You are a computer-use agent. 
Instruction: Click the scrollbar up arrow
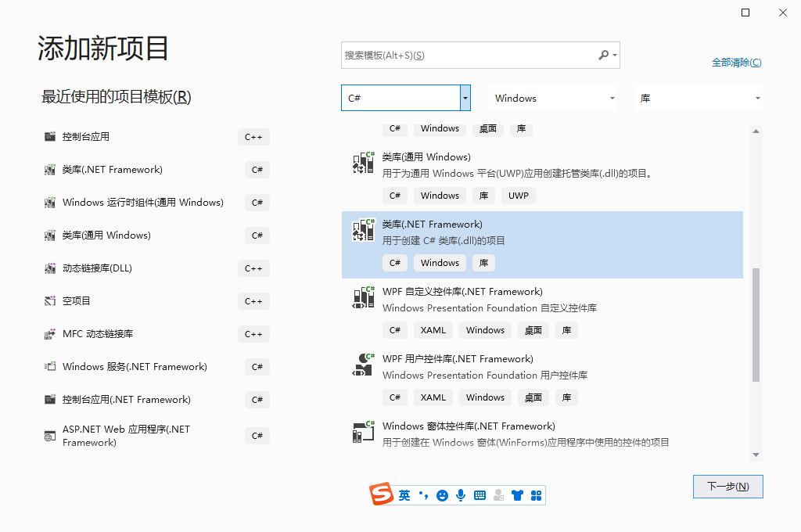pos(756,131)
